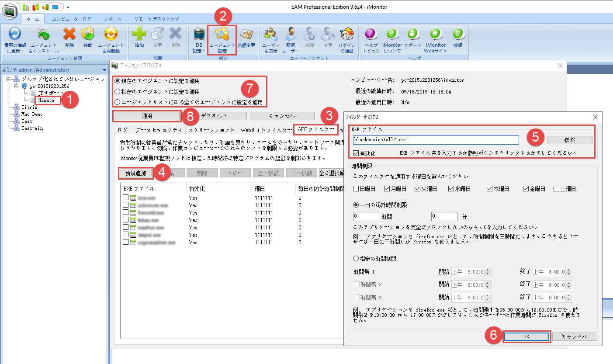
Task: Open iMonitor Webサイト icon
Action: click(435, 34)
